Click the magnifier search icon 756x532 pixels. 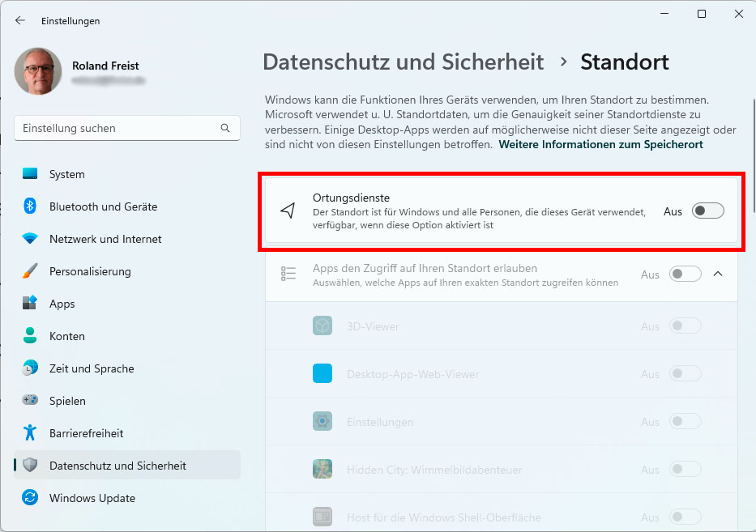click(225, 128)
